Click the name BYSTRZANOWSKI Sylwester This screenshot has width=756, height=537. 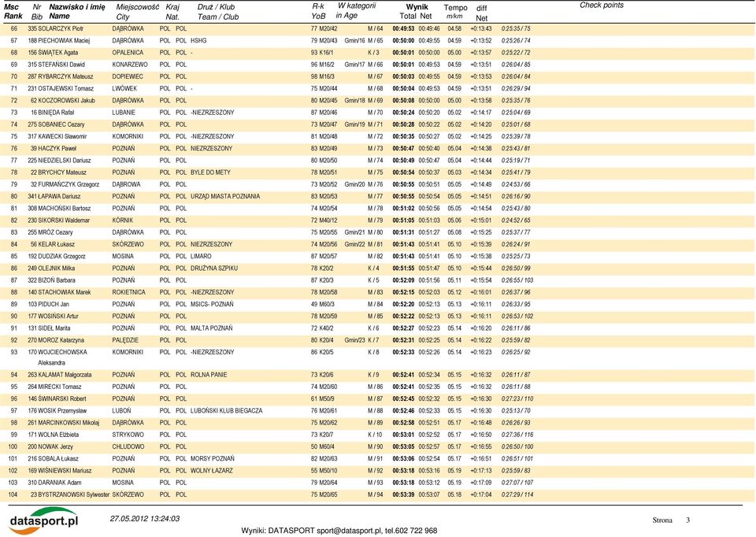(x=74, y=495)
